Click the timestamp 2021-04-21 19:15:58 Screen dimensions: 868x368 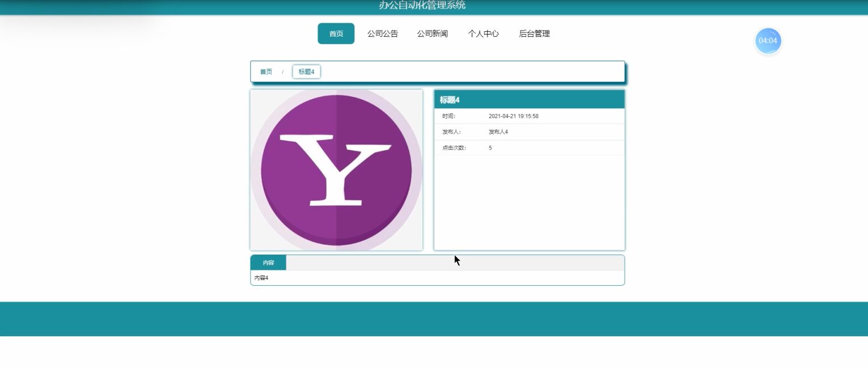tap(514, 116)
